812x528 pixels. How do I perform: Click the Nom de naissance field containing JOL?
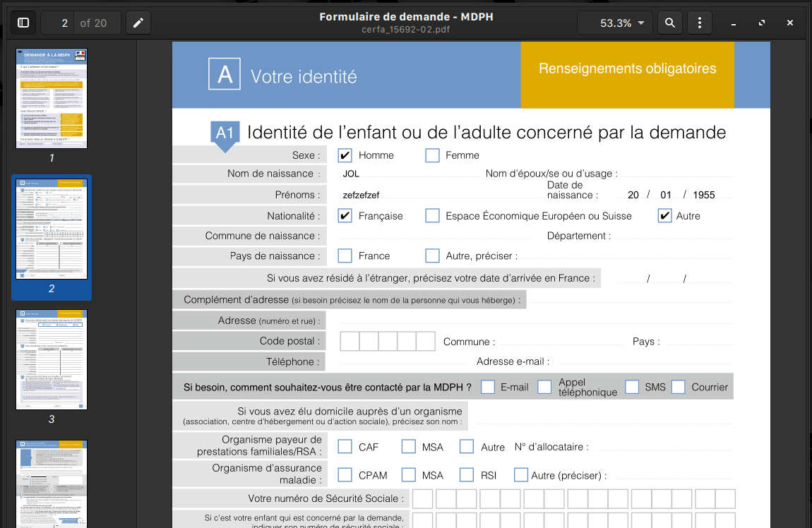(x=410, y=174)
